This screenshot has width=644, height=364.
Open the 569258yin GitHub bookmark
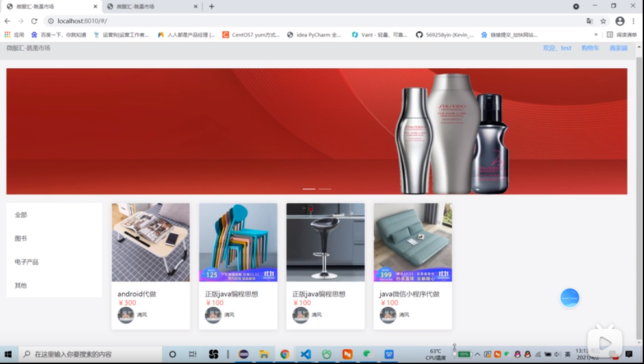[444, 35]
